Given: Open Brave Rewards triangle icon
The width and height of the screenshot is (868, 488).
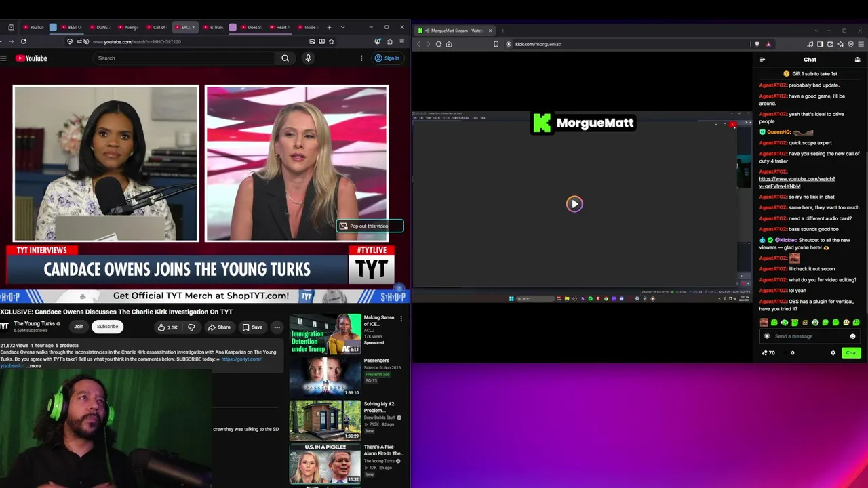Looking at the screenshot, I should pos(768,44).
